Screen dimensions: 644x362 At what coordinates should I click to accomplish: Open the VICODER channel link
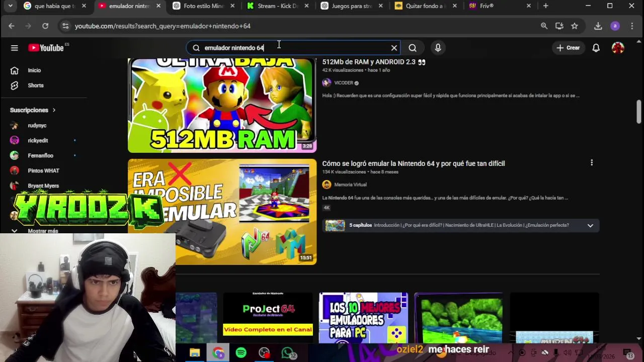pos(344,83)
